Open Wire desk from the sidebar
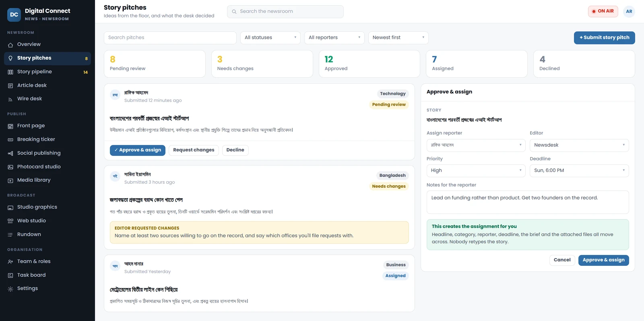The width and height of the screenshot is (644, 321). click(47, 99)
